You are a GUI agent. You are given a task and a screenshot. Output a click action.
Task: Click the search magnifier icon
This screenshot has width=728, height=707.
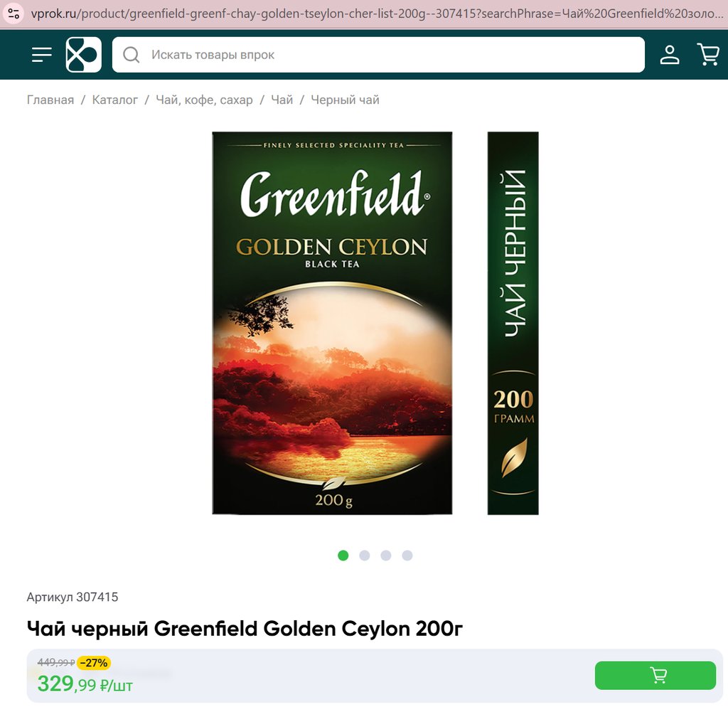[x=132, y=55]
